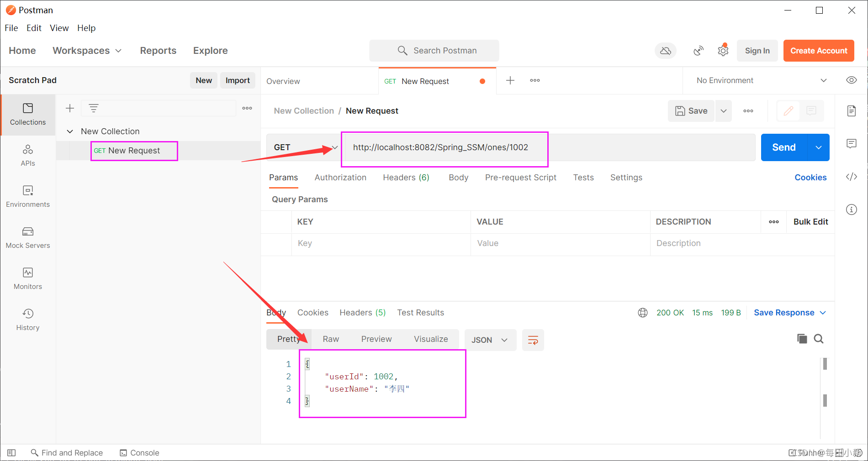Open the View menu
The width and height of the screenshot is (868, 461).
pos(59,28)
